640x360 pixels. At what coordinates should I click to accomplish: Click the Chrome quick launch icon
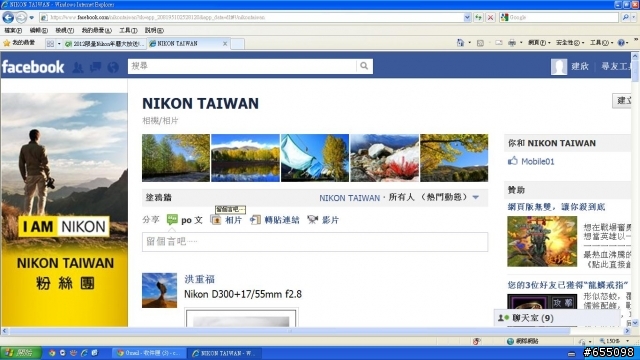[x=52, y=353]
